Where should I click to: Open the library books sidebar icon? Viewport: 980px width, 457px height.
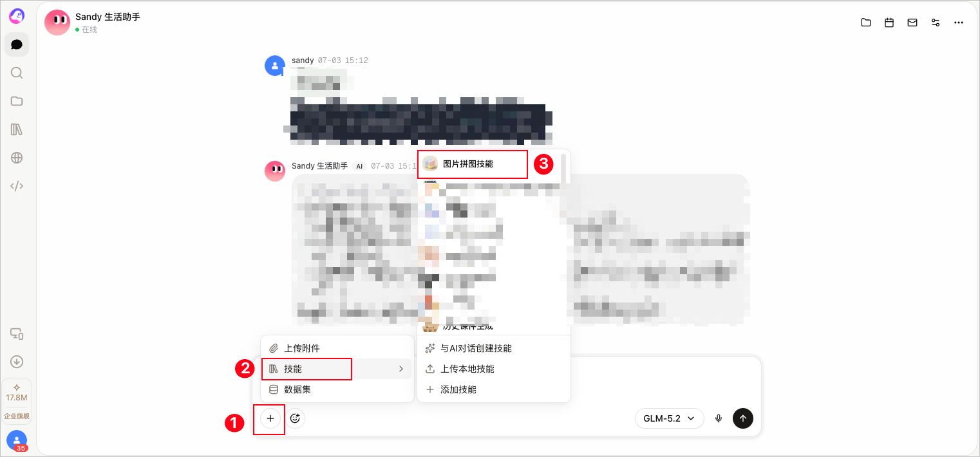17,129
